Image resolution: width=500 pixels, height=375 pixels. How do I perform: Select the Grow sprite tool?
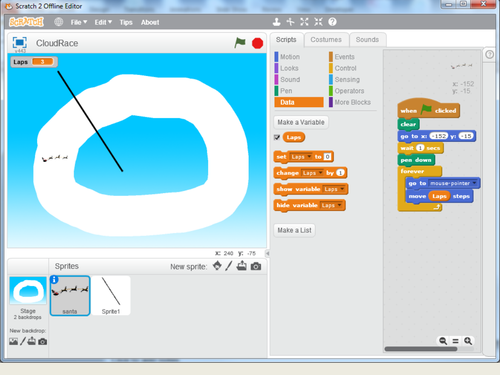point(304,22)
